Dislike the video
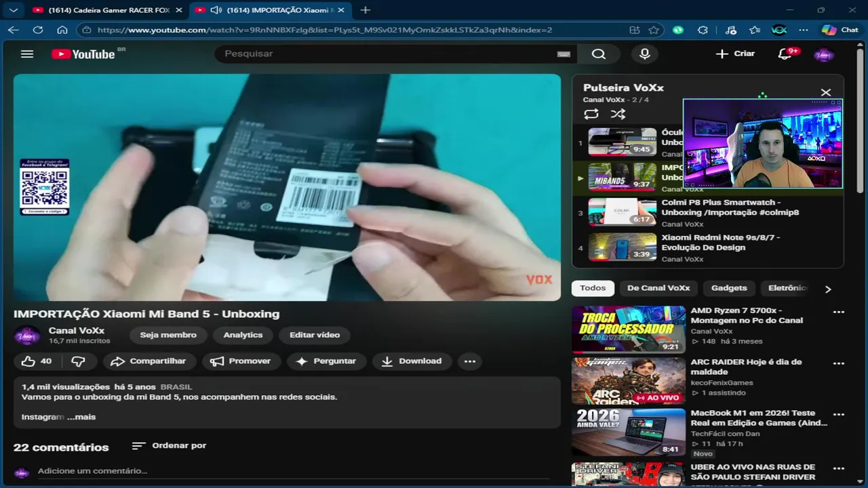The height and width of the screenshot is (488, 868). point(79,361)
